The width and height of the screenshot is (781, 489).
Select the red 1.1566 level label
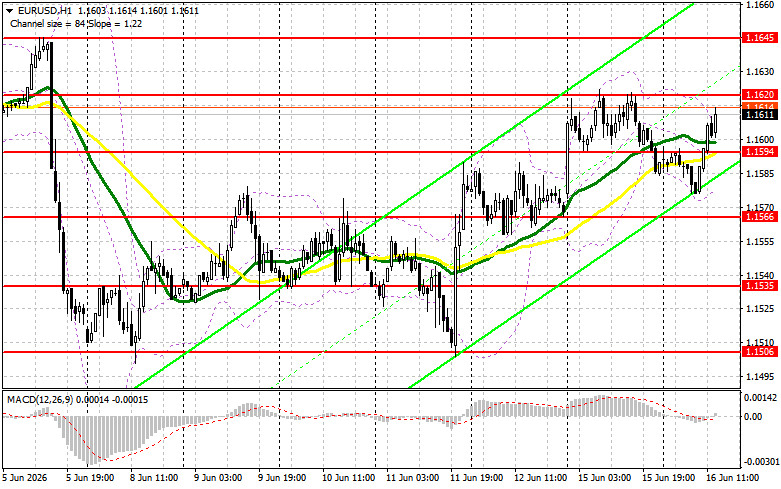click(760, 217)
